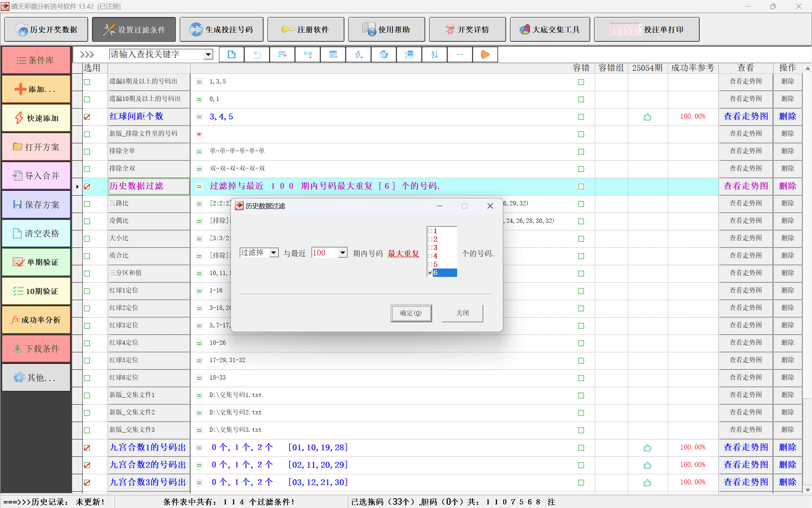Click the 奇偶 add condition toolbar icon
Image resolution: width=812 pixels, height=508 pixels.
coord(308,55)
